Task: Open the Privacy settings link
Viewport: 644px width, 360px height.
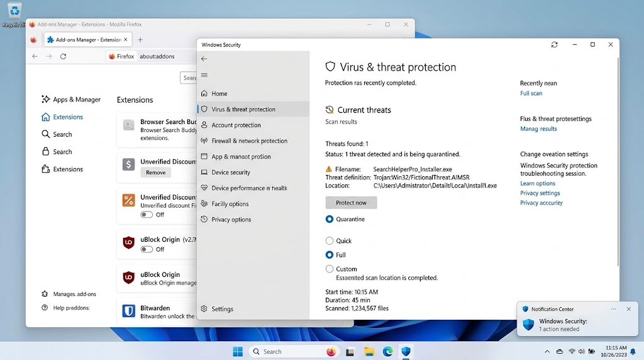Action: pos(540,193)
